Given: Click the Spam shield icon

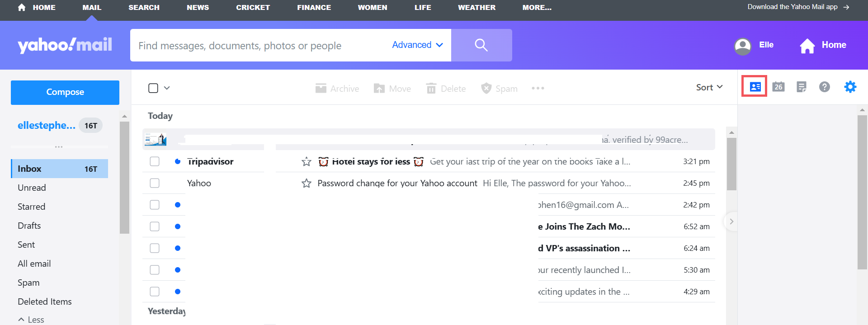Looking at the screenshot, I should (486, 88).
